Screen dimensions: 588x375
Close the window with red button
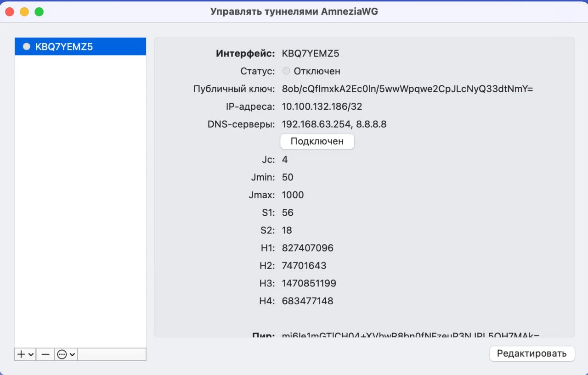click(10, 11)
